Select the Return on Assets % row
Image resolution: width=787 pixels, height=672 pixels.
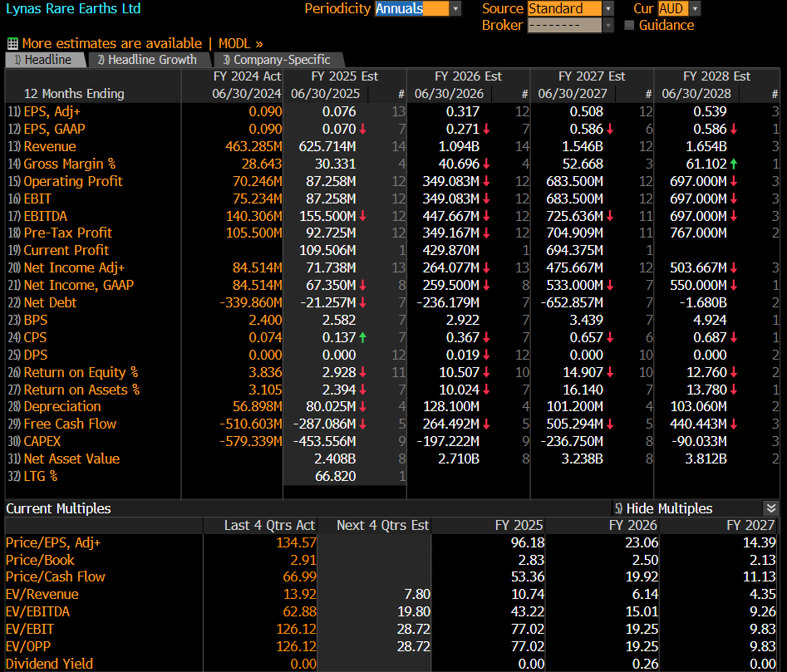81,390
